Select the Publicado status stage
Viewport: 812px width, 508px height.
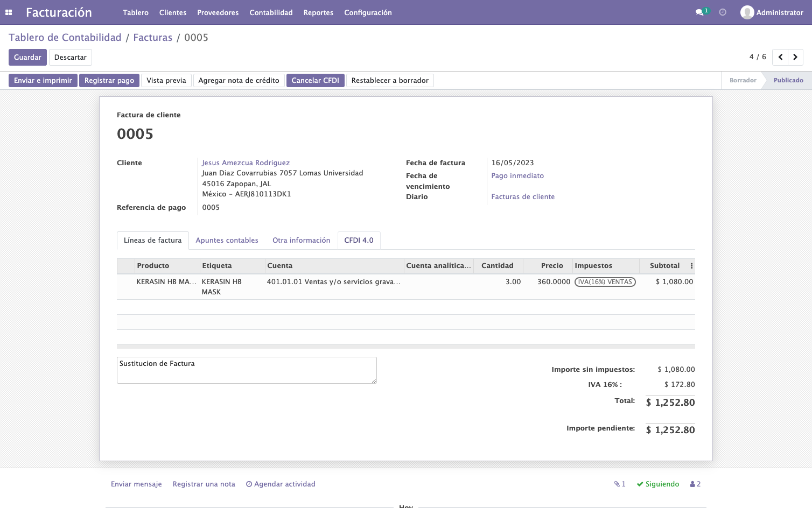click(x=788, y=80)
